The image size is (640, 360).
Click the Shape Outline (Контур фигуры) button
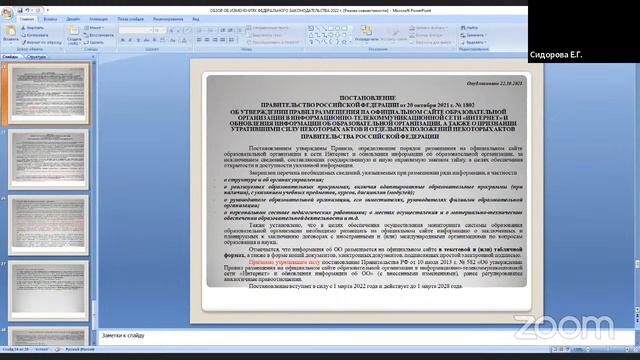pos(427,35)
